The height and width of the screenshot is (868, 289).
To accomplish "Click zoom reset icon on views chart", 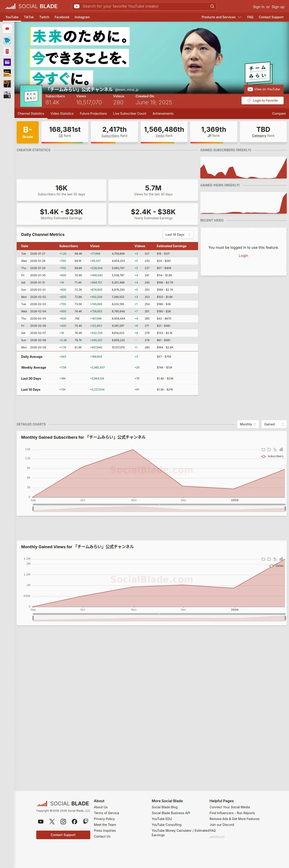I will point(269,559).
